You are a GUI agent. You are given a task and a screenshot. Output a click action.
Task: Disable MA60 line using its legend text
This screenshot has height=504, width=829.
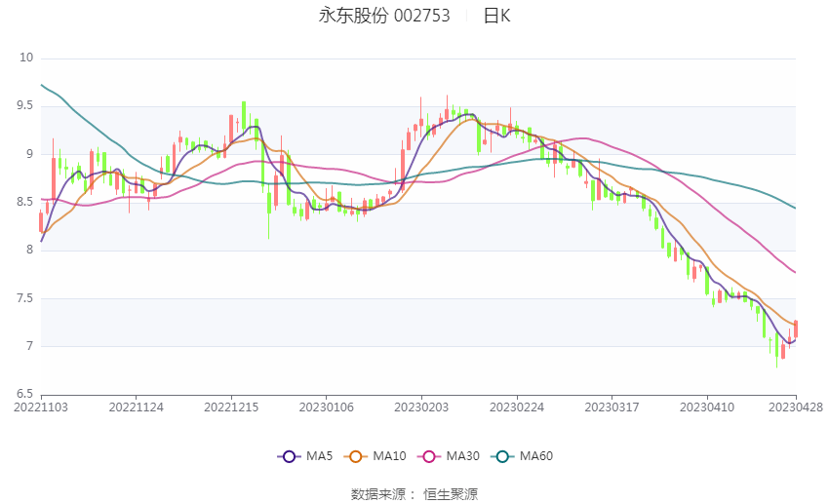point(535,456)
